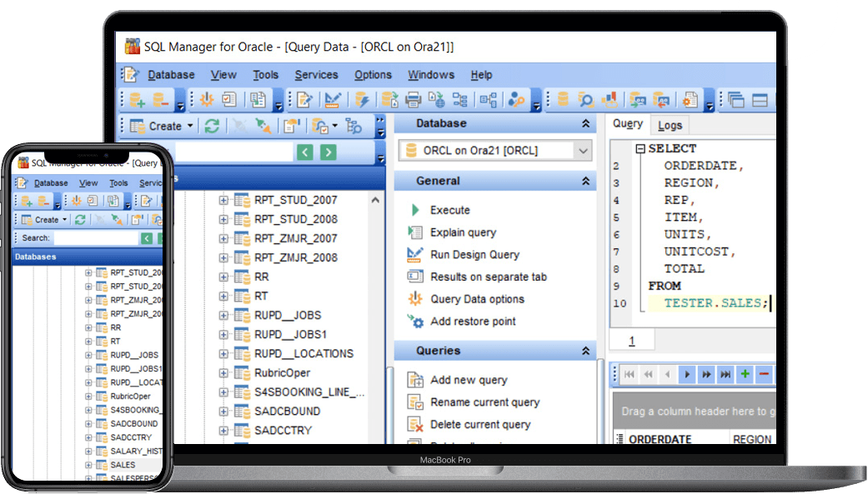The height and width of the screenshot is (494, 868).
Task: Collapse the SELECT statement fold marker
Action: [x=640, y=148]
